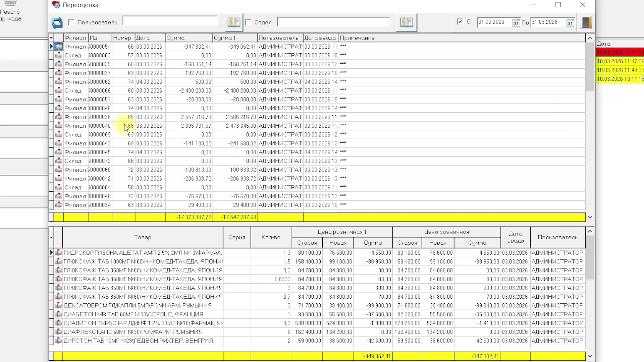The image size is (644, 362).
Task: Sort by Филиал column header
Action: click(x=76, y=38)
